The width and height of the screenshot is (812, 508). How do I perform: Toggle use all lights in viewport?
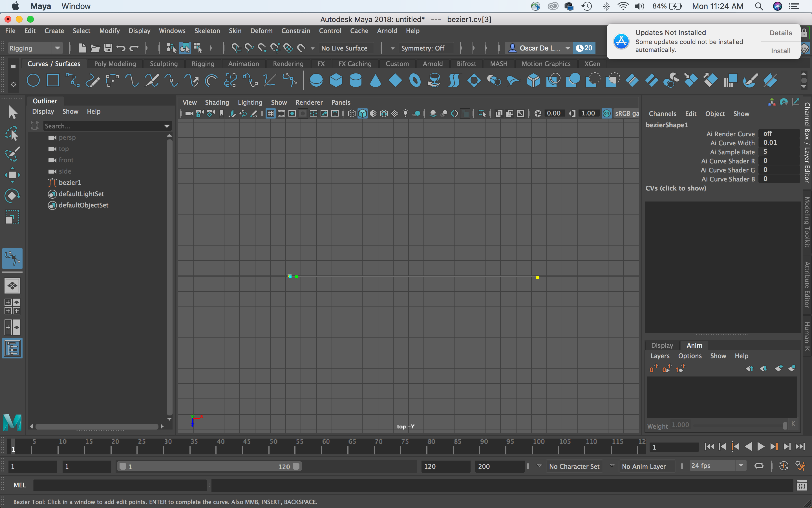coord(405,113)
